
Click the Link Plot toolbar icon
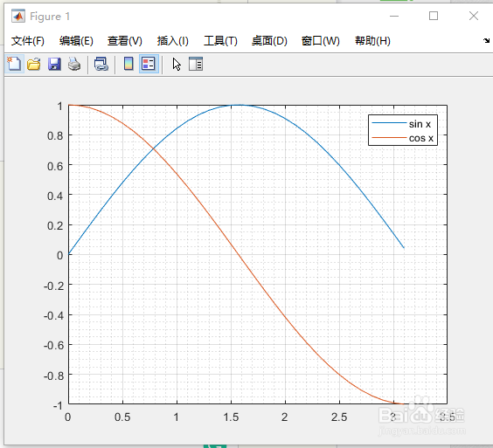pos(101,64)
